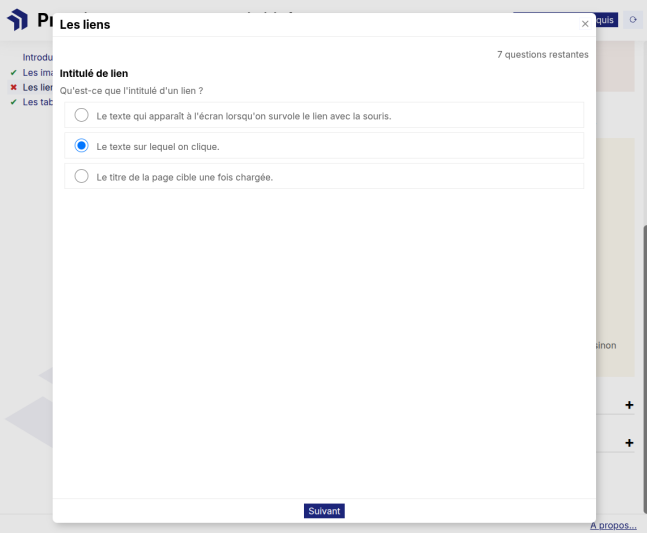Open the 'Les tab...' sidebar item
The height and width of the screenshot is (533, 647).
(x=38, y=102)
